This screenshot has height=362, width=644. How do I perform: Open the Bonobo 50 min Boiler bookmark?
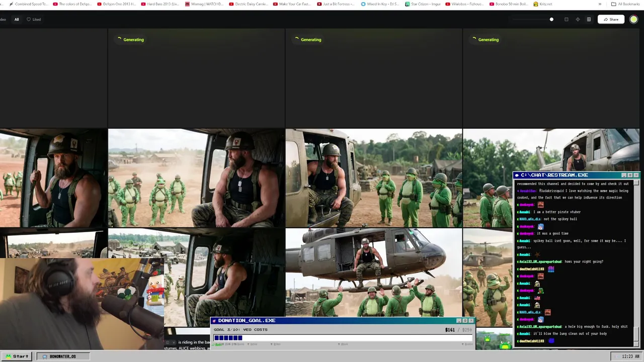point(509,4)
